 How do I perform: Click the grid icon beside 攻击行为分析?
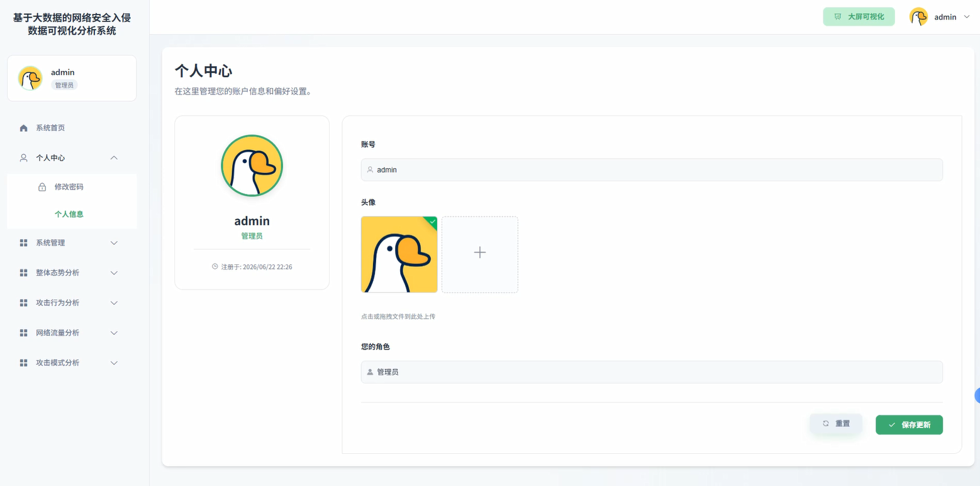(x=24, y=303)
